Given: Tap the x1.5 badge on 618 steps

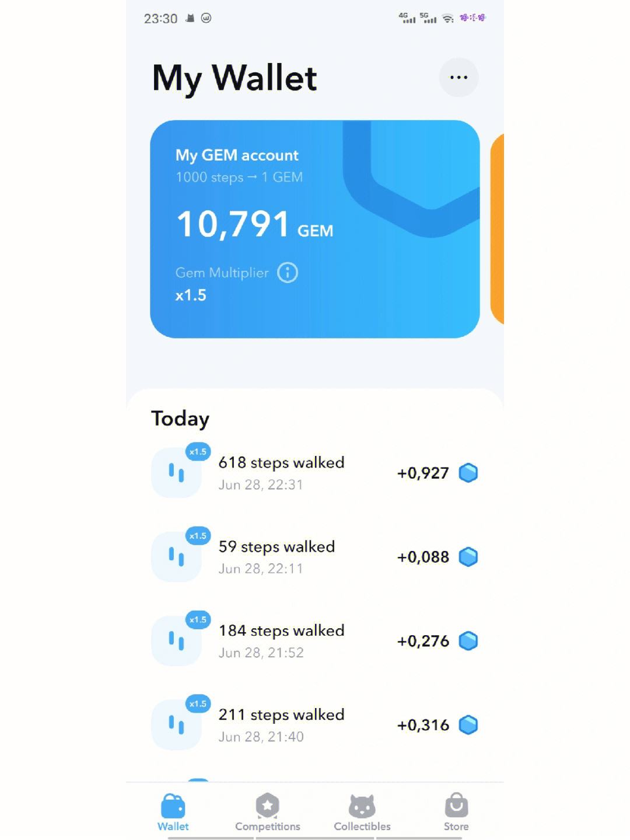Looking at the screenshot, I should click(x=198, y=452).
